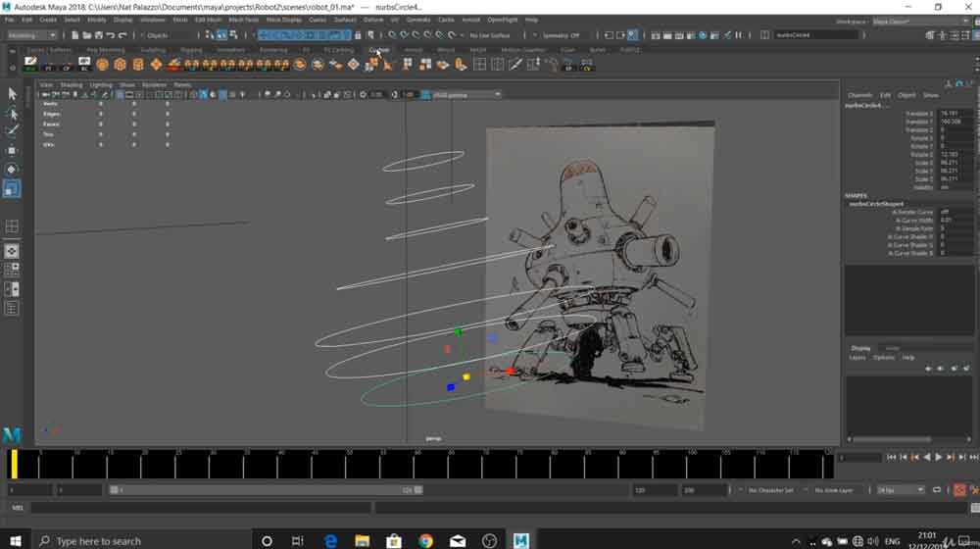Open Chrome from the Windows taskbar

[x=425, y=541]
